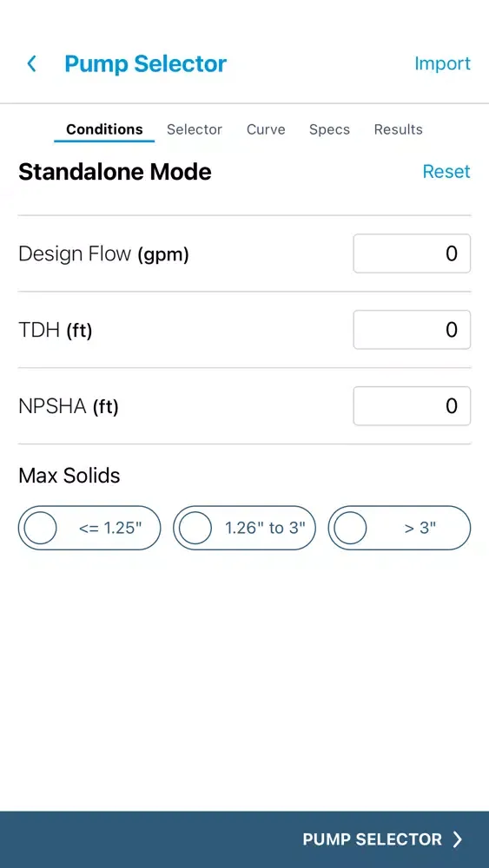Go to the Specs tab

(x=329, y=129)
